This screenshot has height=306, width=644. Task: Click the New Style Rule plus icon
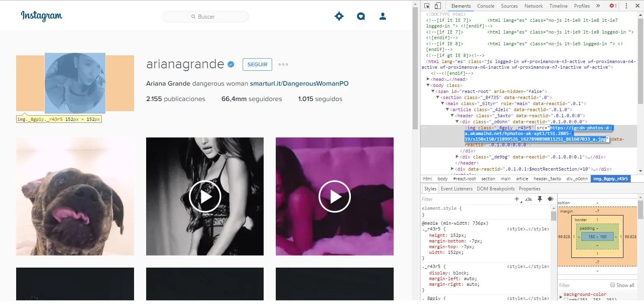pos(517,199)
